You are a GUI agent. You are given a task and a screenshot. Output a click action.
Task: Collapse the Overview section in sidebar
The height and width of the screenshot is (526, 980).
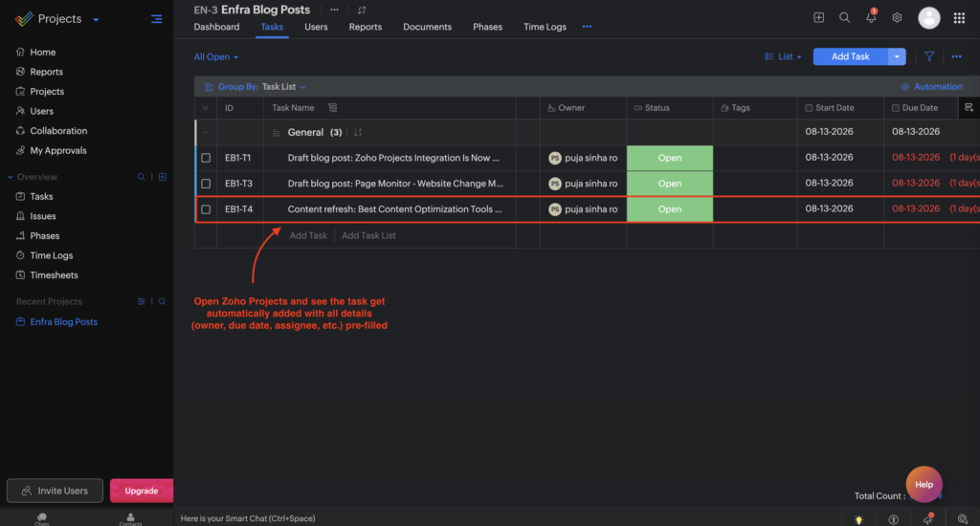(10, 177)
